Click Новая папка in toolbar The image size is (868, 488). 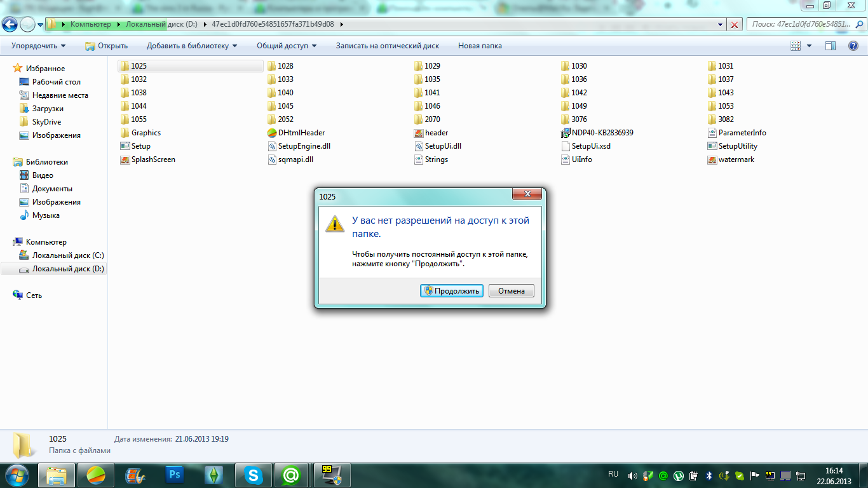tap(480, 46)
